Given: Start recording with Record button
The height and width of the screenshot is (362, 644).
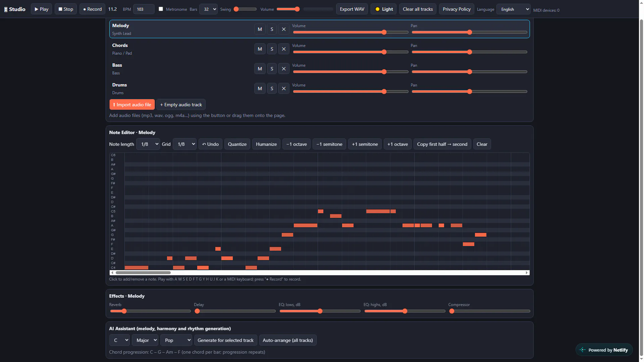Looking at the screenshot, I should (92, 9).
